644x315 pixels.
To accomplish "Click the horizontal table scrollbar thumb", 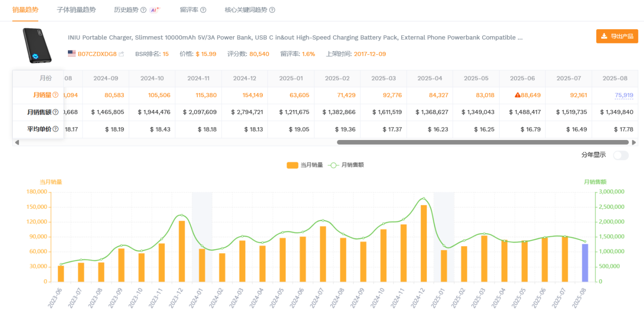I will coord(482,142).
